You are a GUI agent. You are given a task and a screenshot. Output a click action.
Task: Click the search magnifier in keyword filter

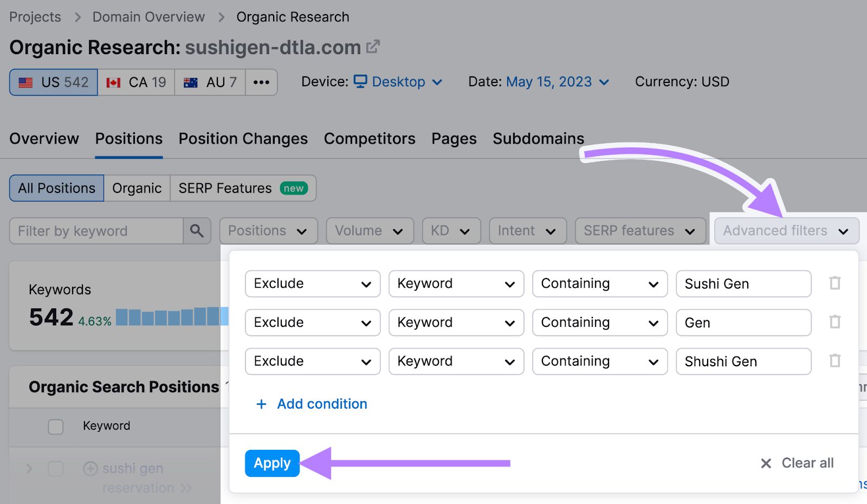pos(197,231)
